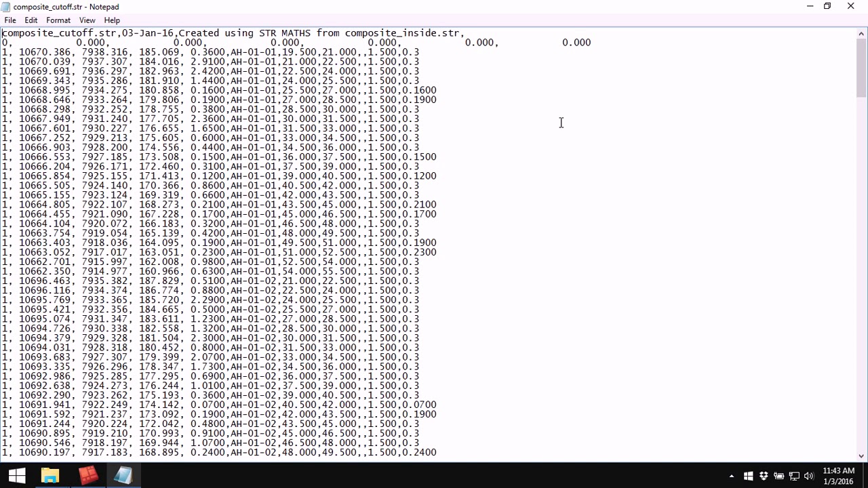
Task: Click the words "STR MATHS" in the header
Action: [285, 33]
